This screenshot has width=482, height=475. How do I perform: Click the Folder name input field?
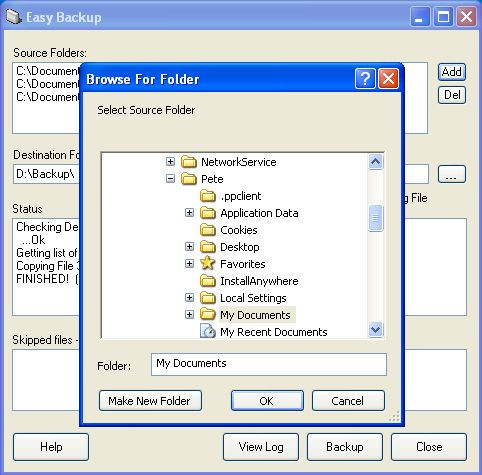click(269, 364)
